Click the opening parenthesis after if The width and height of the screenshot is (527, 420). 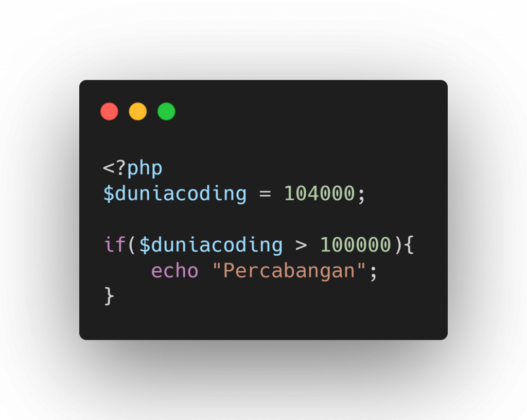point(132,245)
